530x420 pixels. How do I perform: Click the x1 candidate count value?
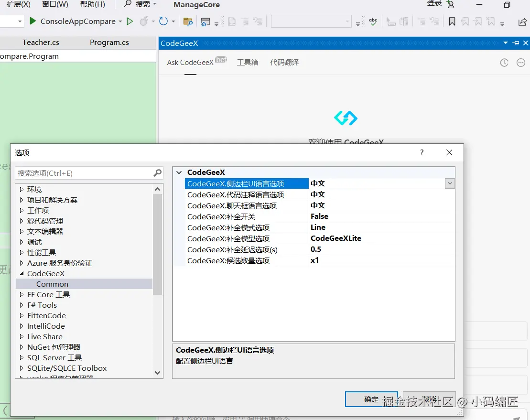coord(314,260)
